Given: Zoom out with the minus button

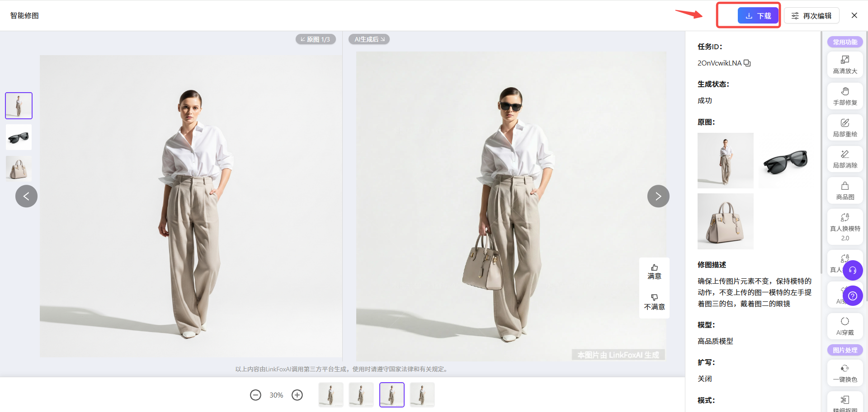Looking at the screenshot, I should [x=255, y=395].
